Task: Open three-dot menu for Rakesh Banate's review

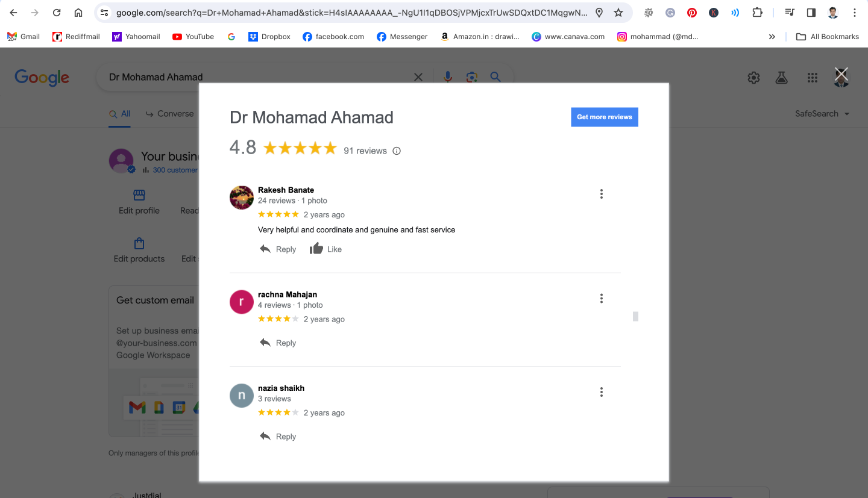Action: pos(601,194)
